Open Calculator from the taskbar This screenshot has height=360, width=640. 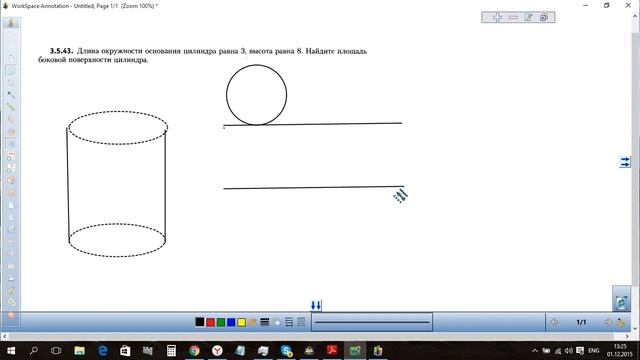[x=171, y=351]
